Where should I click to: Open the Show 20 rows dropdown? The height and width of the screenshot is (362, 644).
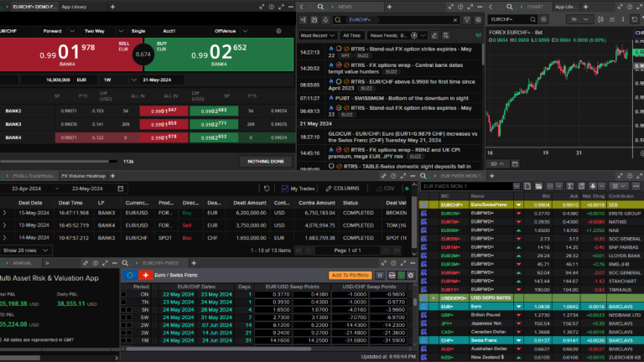click(x=25, y=251)
